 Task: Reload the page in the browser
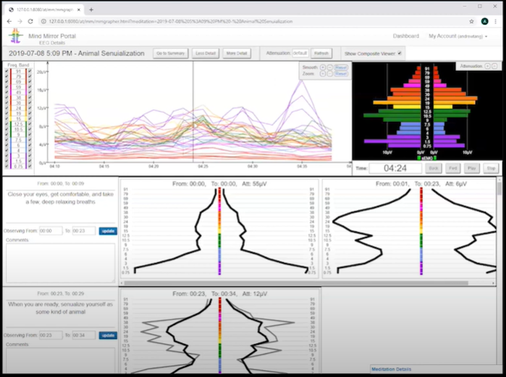(x=30, y=21)
